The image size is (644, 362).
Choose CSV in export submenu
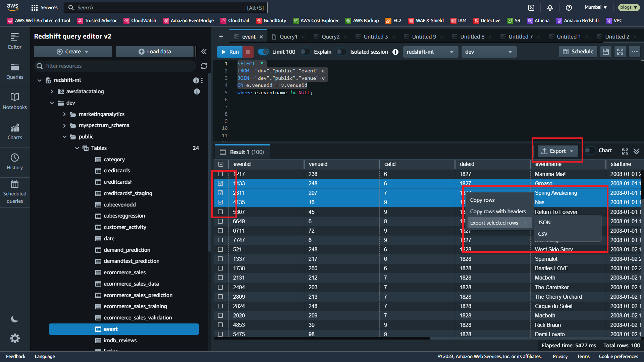[542, 234]
